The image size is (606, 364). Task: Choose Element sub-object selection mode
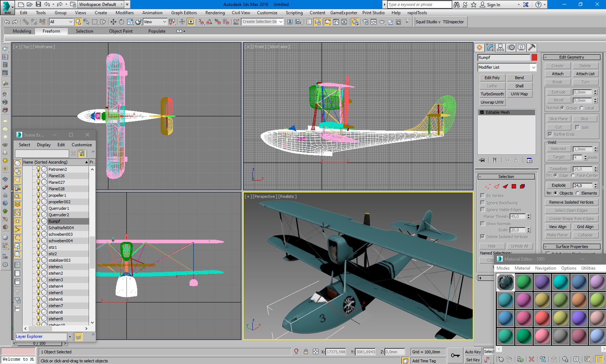click(x=522, y=186)
